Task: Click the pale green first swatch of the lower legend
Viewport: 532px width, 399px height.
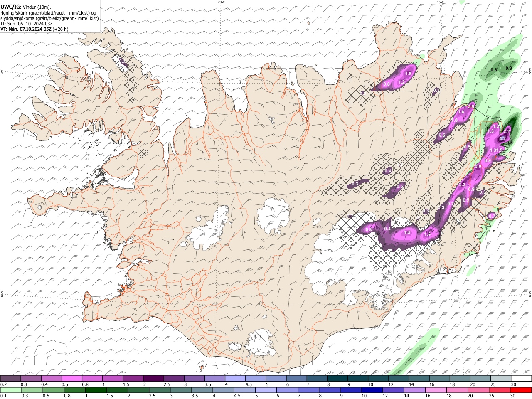Action: click(x=11, y=390)
